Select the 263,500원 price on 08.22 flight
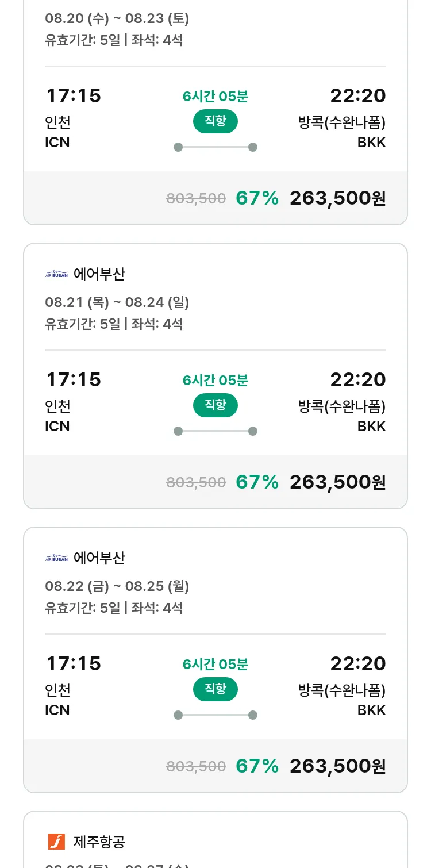 pyautogui.click(x=337, y=766)
